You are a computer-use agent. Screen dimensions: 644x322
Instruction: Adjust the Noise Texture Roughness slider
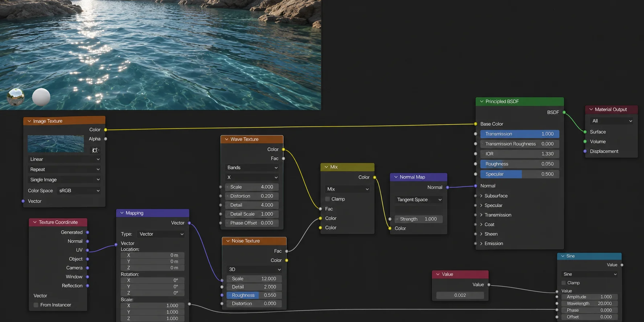coord(254,295)
